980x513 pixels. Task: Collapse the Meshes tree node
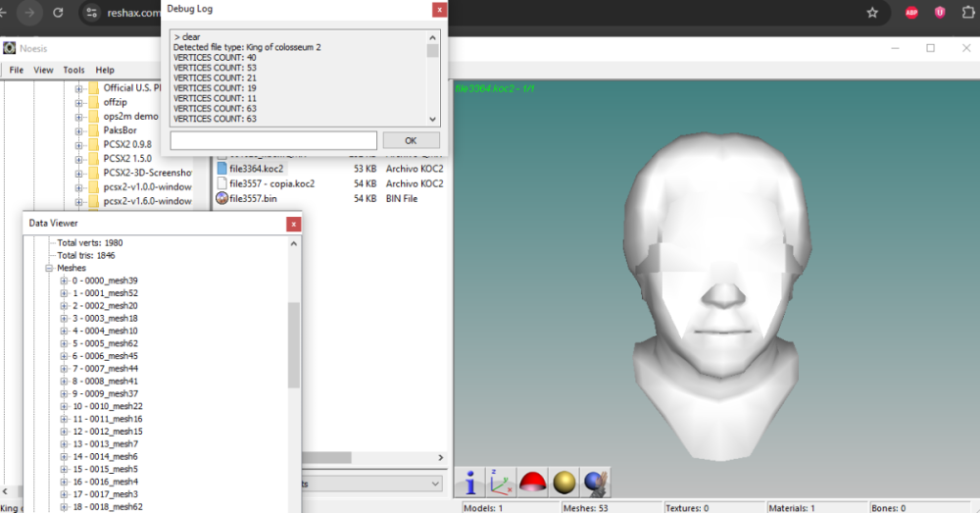tap(49, 269)
